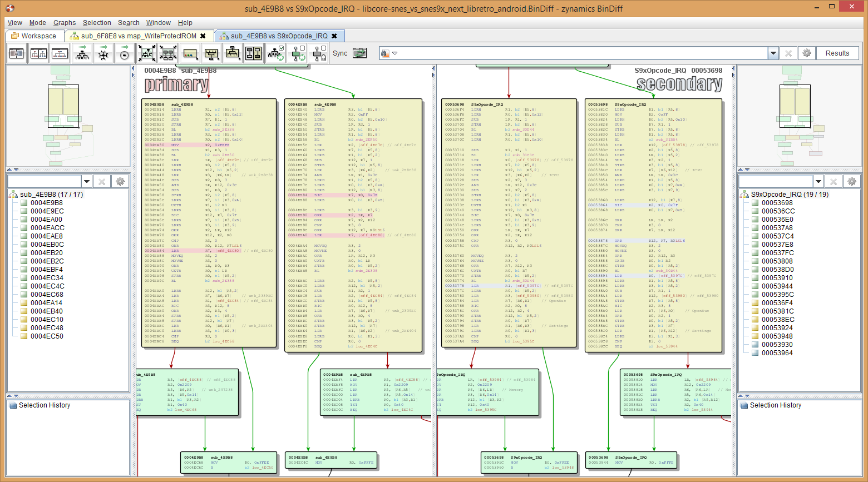Image resolution: width=868 pixels, height=482 pixels.
Task: Open the Search menu
Action: click(129, 23)
